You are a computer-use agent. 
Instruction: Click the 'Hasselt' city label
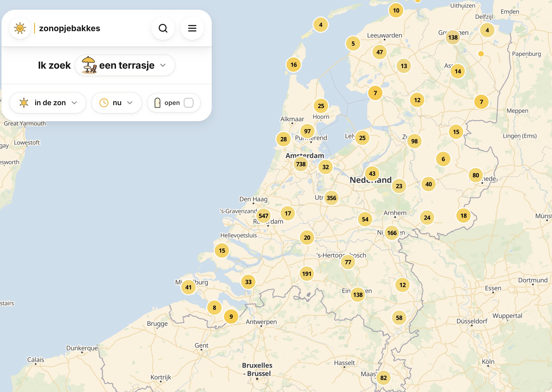pos(344,363)
